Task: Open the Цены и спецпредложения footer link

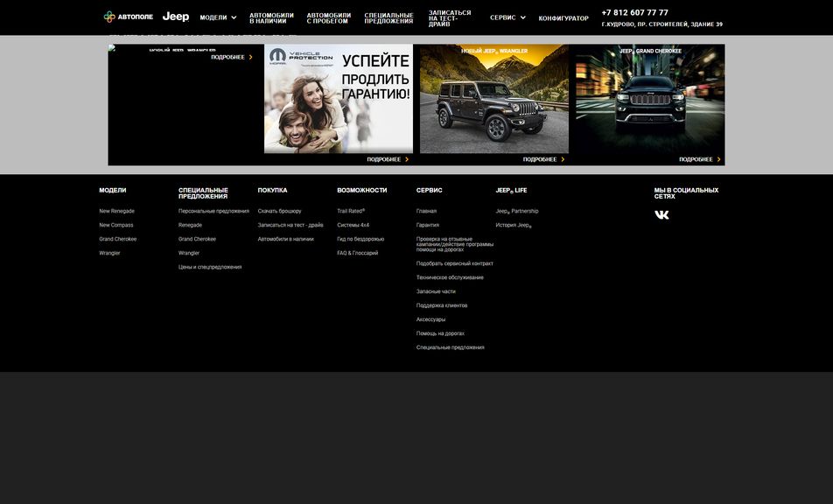Action: tap(210, 267)
